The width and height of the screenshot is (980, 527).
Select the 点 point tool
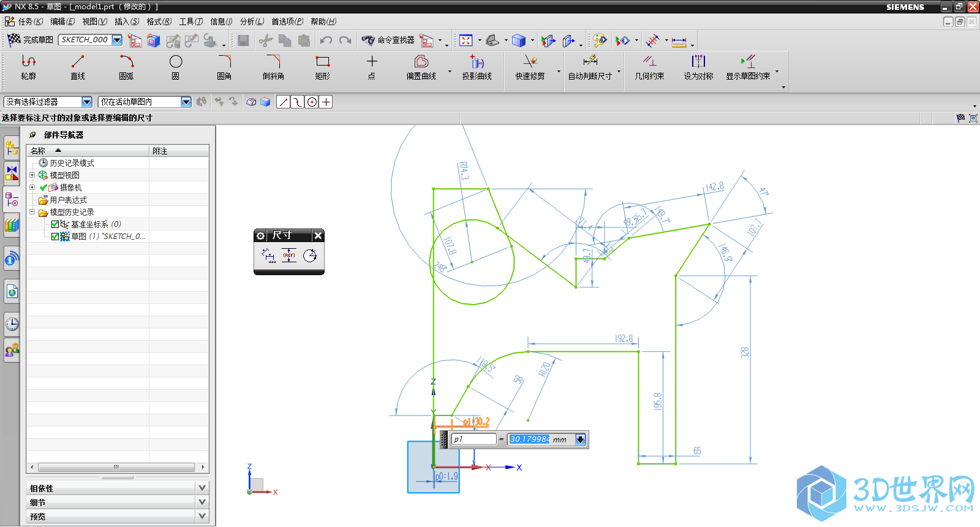[372, 67]
